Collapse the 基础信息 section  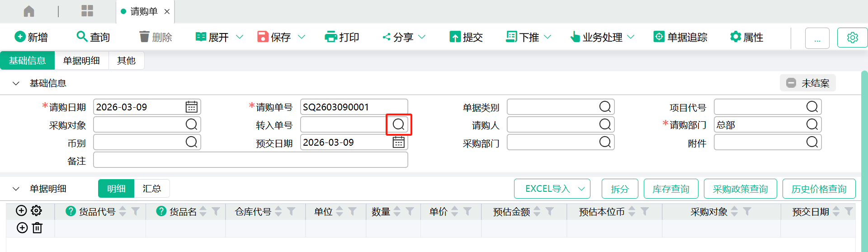coord(16,83)
